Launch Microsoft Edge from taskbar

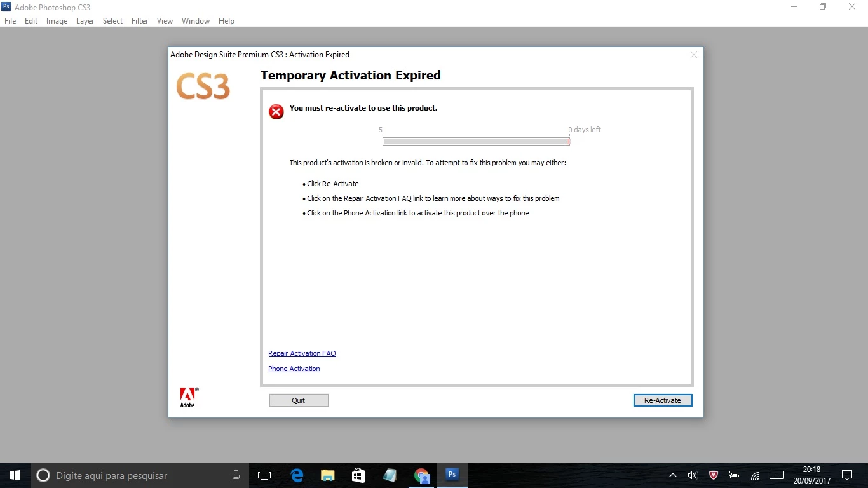click(297, 475)
